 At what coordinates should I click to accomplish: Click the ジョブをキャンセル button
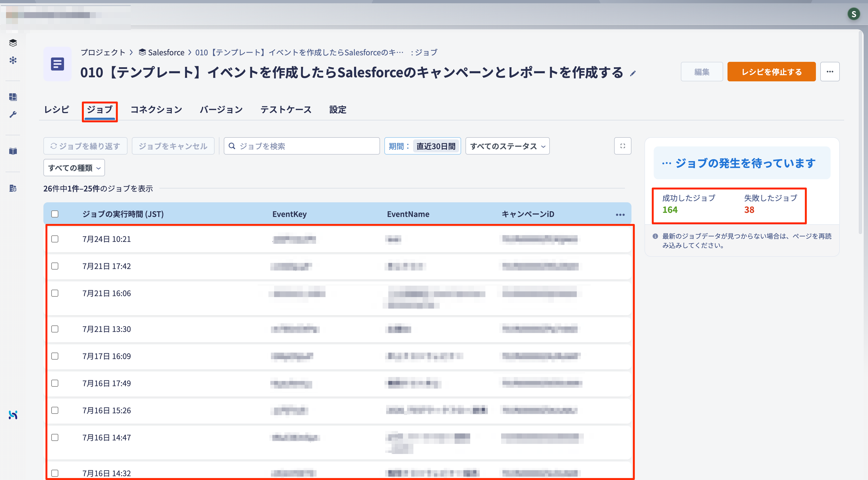pos(173,146)
